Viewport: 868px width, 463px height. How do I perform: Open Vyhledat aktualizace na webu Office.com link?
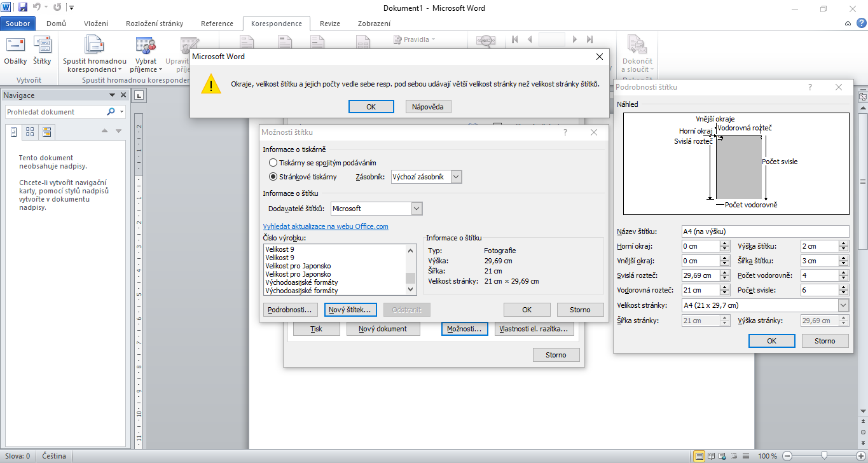tap(326, 226)
